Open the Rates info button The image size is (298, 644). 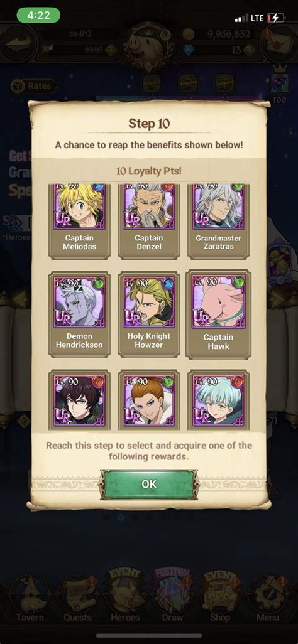34,86
